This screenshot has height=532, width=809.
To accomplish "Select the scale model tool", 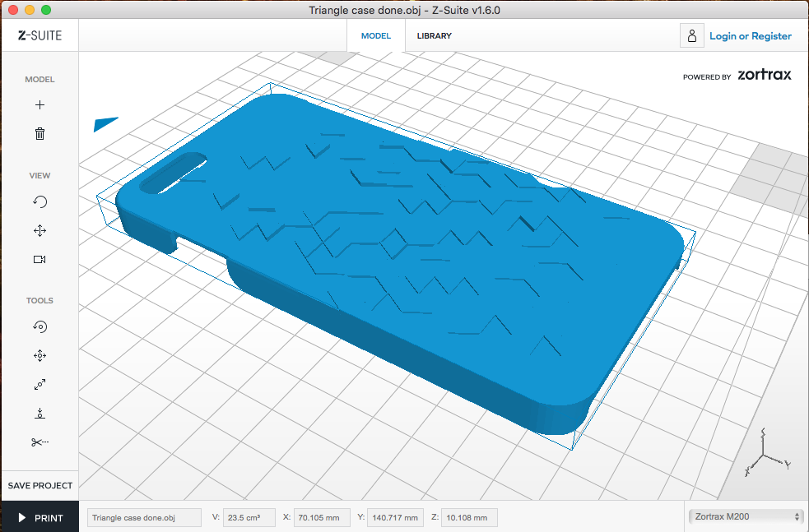I will tap(40, 384).
